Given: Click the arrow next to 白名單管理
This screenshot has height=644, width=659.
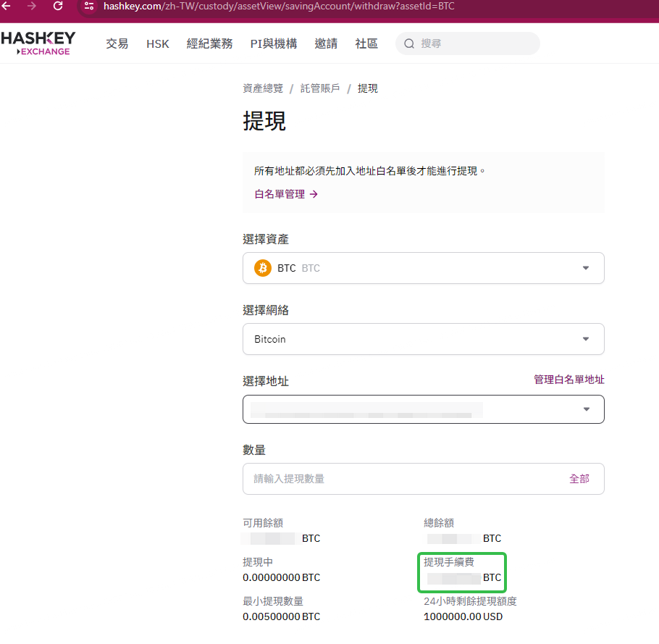Looking at the screenshot, I should point(314,194).
